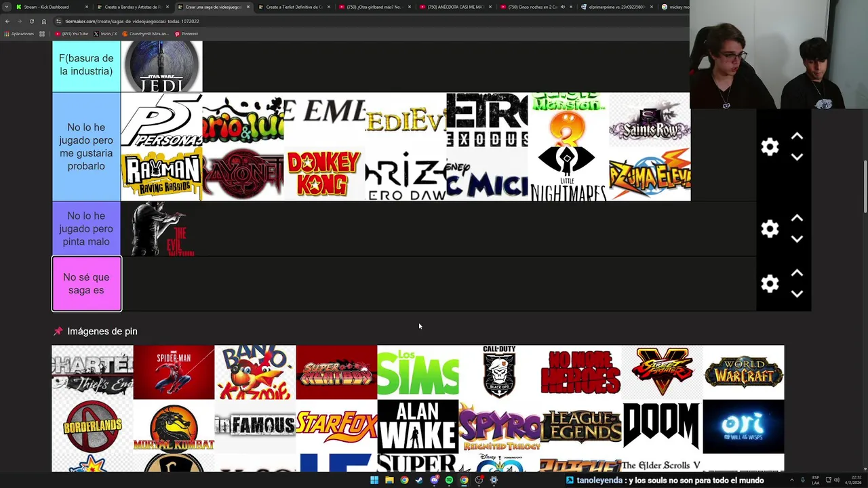868x488 pixels.
Task: Open the Crunchyroll bookmark
Action: pyautogui.click(x=146, y=34)
